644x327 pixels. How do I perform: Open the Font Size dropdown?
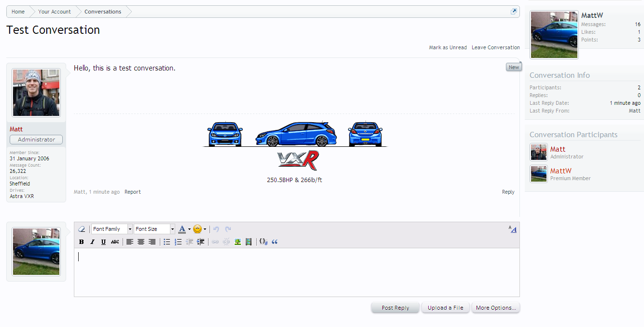[154, 229]
